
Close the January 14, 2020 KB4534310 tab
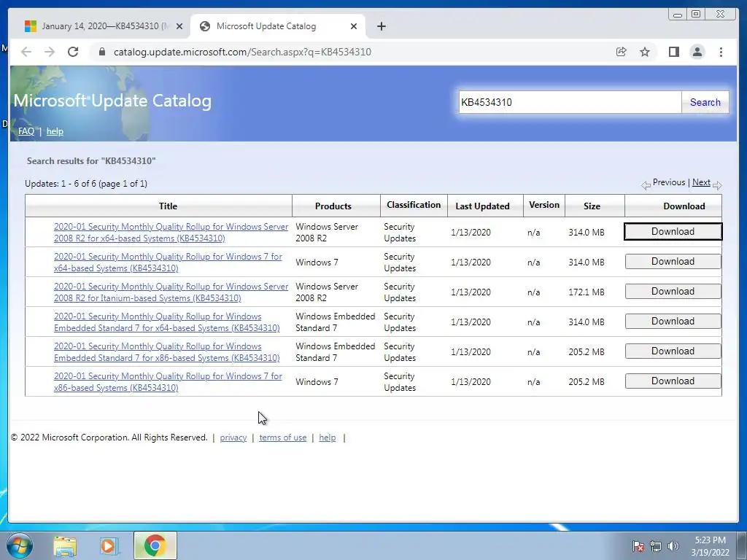(x=179, y=26)
